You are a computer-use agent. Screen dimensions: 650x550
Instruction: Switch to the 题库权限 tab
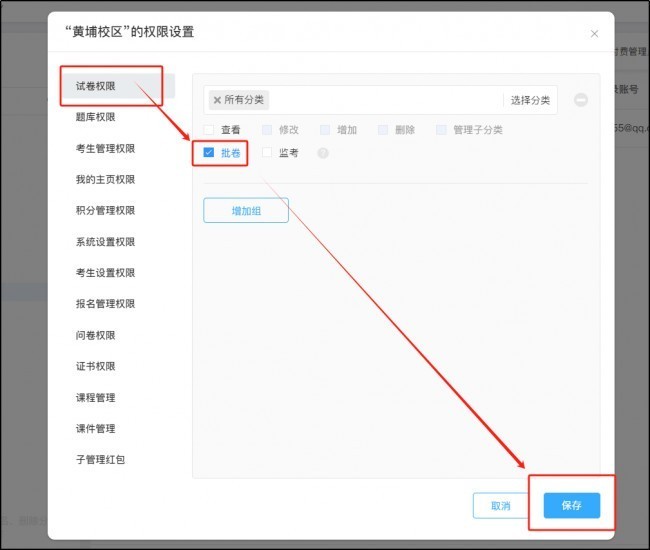(95, 117)
